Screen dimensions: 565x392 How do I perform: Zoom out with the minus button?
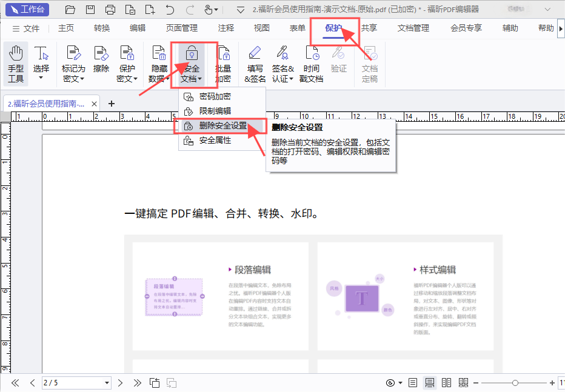pos(476,383)
